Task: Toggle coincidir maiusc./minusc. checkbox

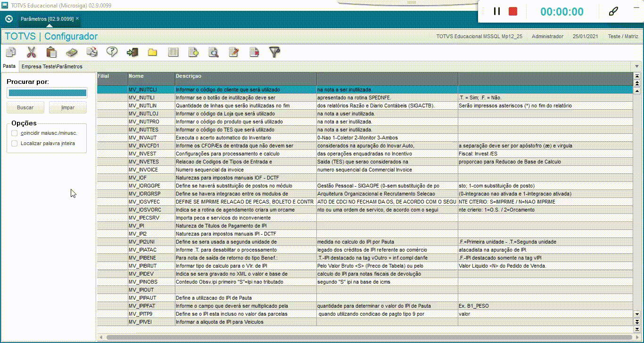Action: click(x=15, y=133)
